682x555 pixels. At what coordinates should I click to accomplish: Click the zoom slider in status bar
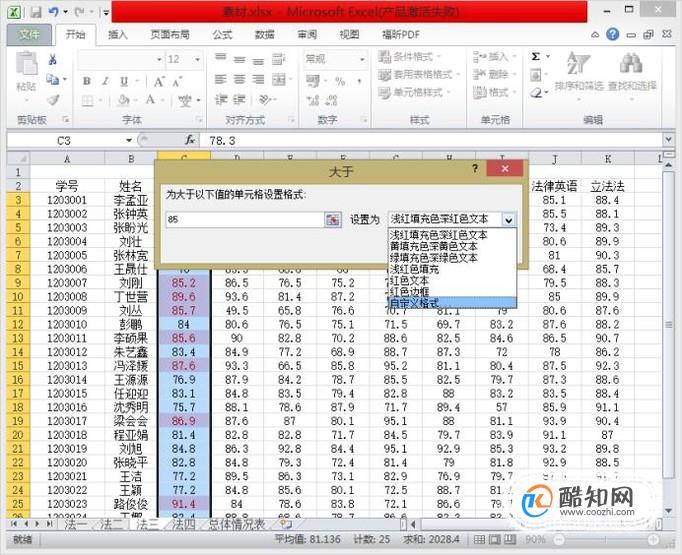click(x=605, y=540)
